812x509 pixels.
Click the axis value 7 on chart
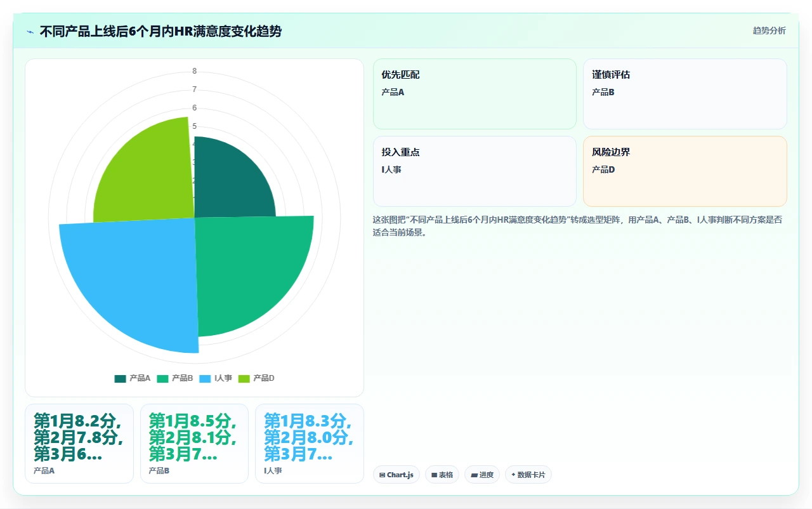[x=195, y=89]
